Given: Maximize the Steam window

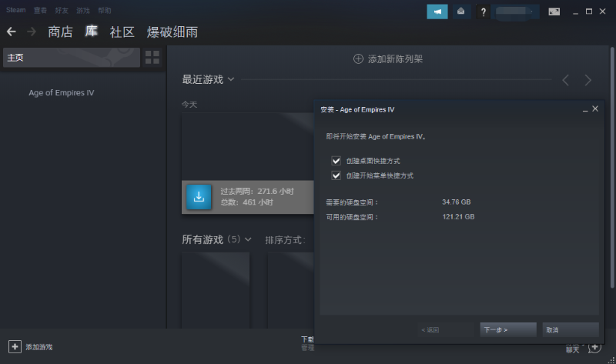Looking at the screenshot, I should click(x=589, y=12).
